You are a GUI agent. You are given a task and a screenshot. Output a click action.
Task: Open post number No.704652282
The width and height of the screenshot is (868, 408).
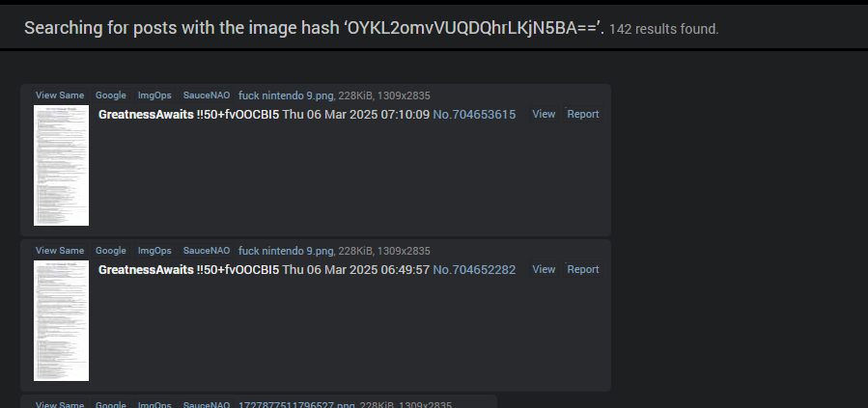474,270
